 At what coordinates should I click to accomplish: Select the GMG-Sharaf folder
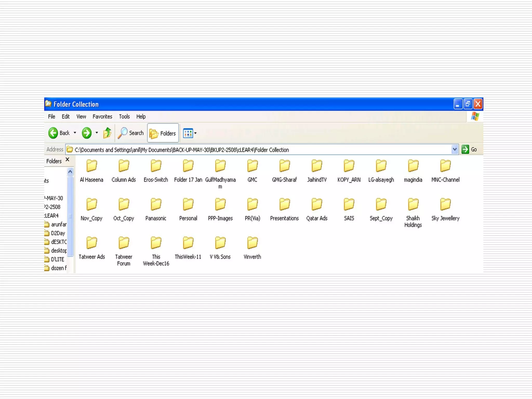tap(284, 166)
